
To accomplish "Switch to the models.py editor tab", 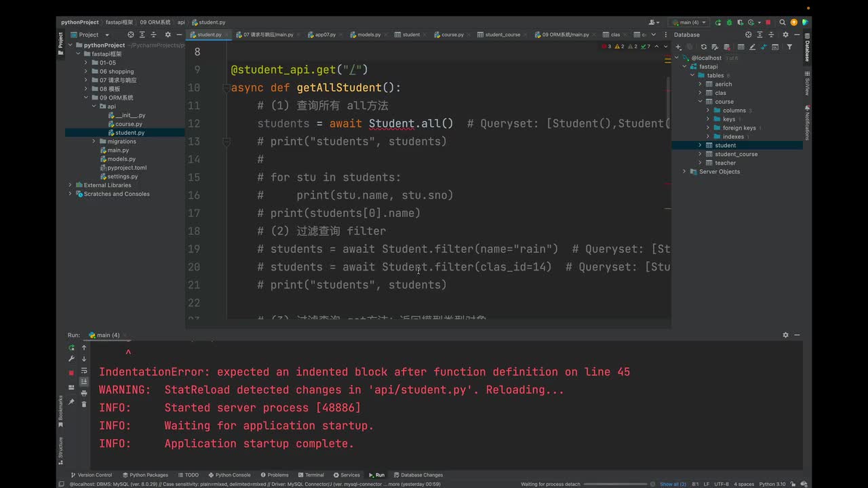I will tap(368, 35).
